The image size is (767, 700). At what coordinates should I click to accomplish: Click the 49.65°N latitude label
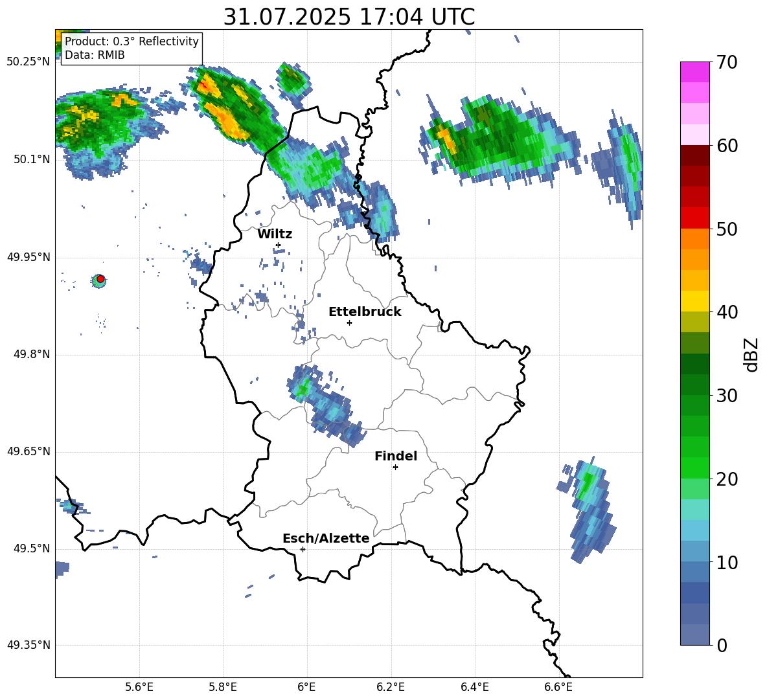click(x=29, y=451)
